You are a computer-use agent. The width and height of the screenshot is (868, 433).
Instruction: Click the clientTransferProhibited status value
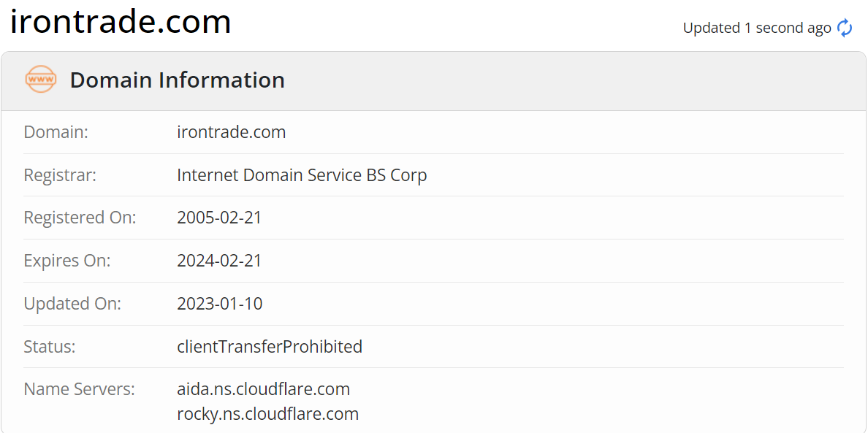(270, 346)
